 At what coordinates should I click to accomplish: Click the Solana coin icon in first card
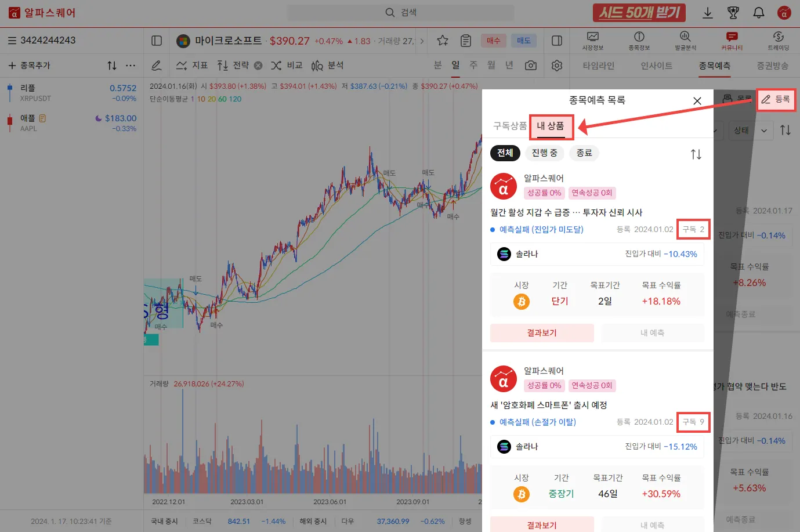(x=504, y=254)
